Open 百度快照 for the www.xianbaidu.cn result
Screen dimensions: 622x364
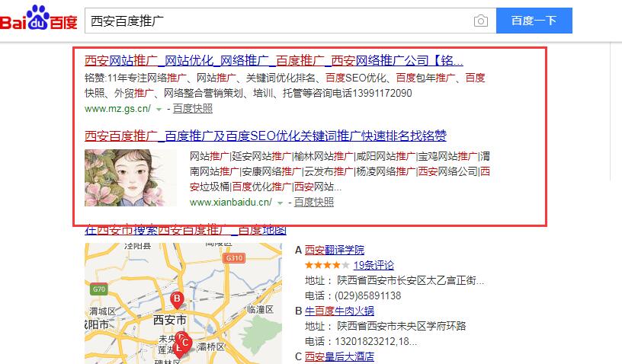click(x=314, y=203)
